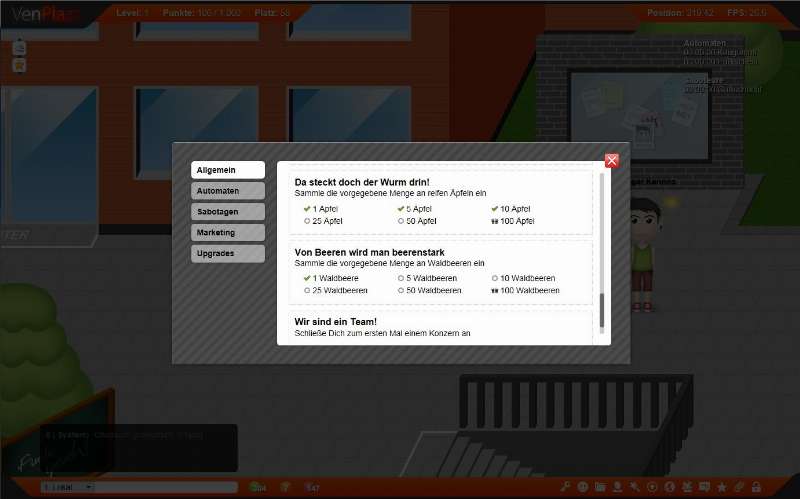Close the achievements dialog with the red X

pyautogui.click(x=612, y=161)
